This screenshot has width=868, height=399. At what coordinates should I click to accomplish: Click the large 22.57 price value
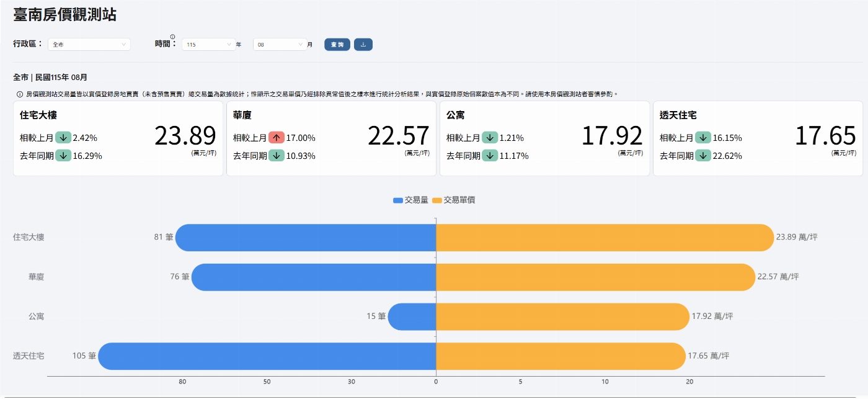[398, 136]
